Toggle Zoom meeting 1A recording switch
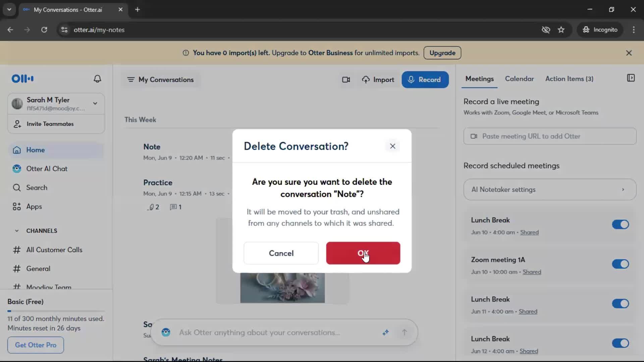 (620, 264)
